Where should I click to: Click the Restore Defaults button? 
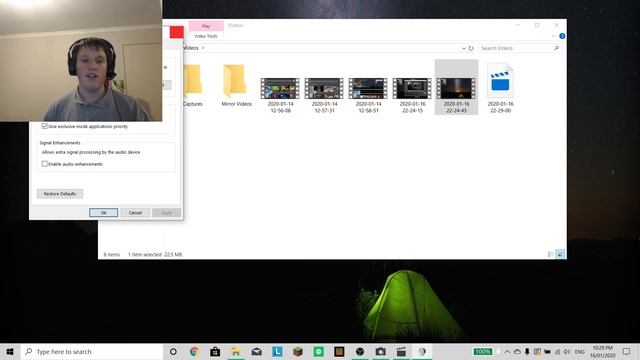(x=60, y=193)
